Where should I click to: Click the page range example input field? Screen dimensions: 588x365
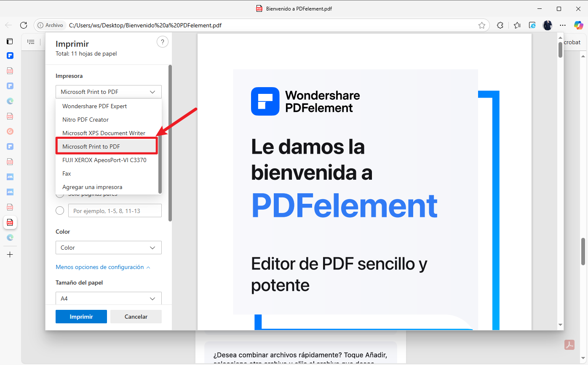point(115,210)
